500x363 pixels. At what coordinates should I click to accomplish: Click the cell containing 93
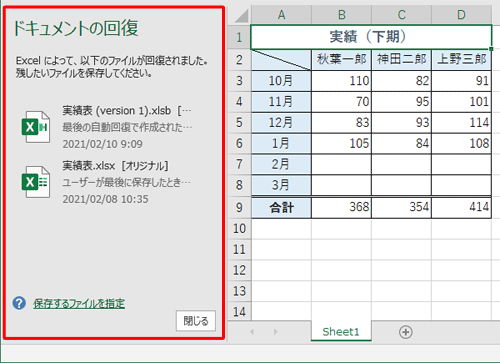pyautogui.click(x=401, y=122)
